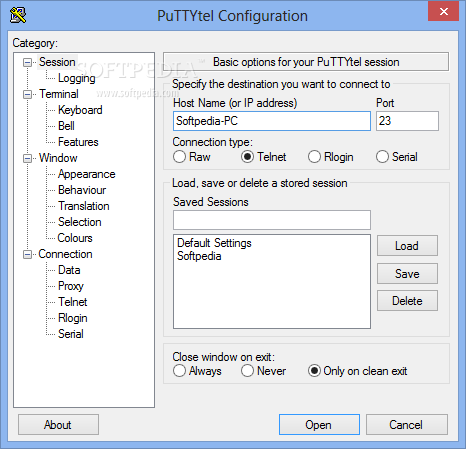Focus the Host Name input field

tap(272, 121)
